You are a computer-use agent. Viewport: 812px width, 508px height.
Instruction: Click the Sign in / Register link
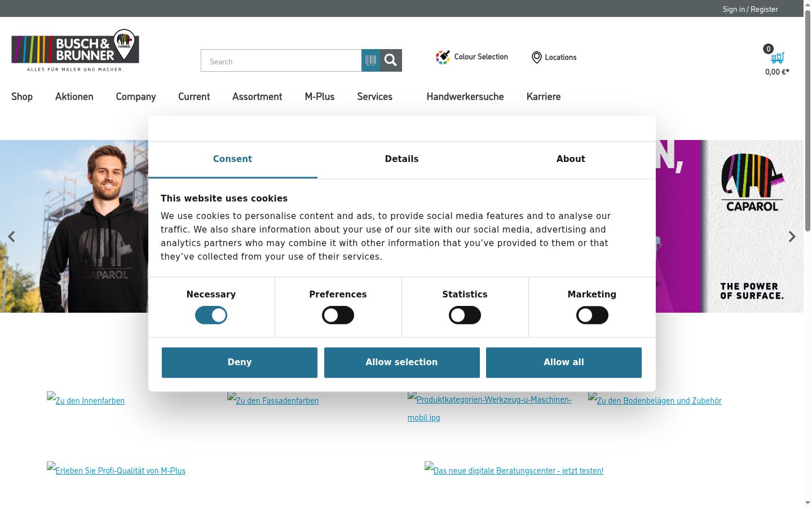point(750,9)
